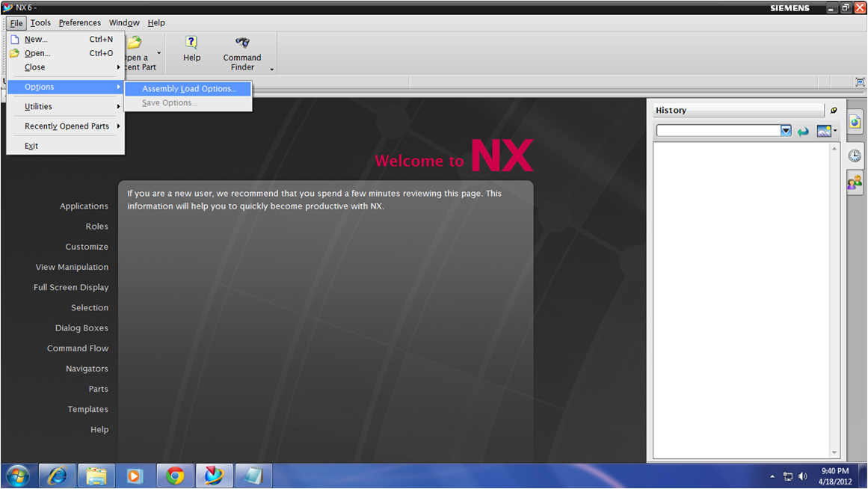
Task: Expand the Open a Recent Part dropdown arrow
Action: 159,53
